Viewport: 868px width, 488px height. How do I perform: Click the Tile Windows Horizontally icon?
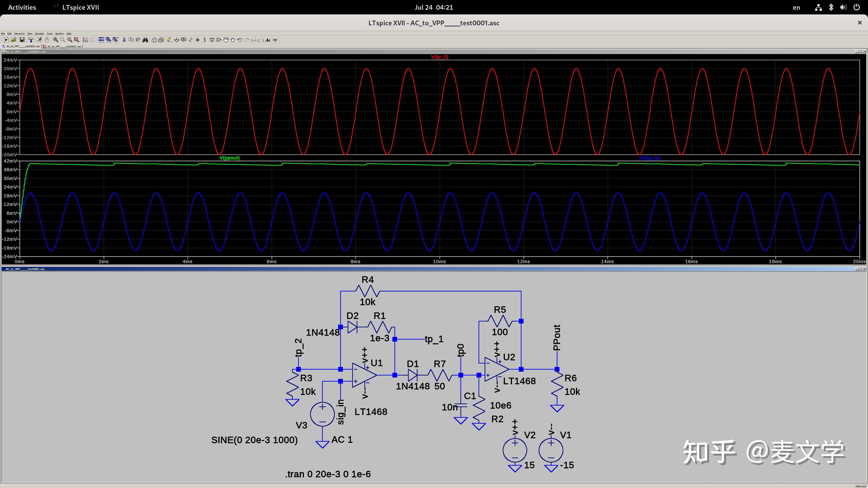point(101,40)
